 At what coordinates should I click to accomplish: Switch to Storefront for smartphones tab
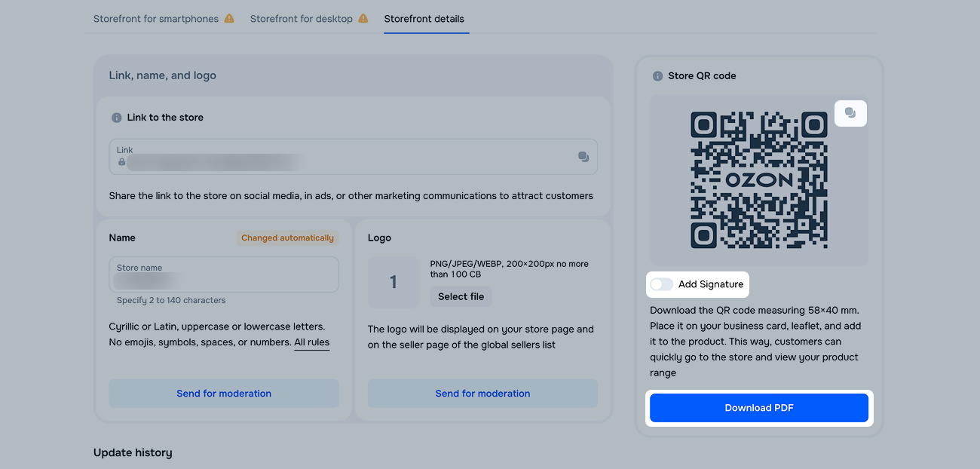point(156,19)
